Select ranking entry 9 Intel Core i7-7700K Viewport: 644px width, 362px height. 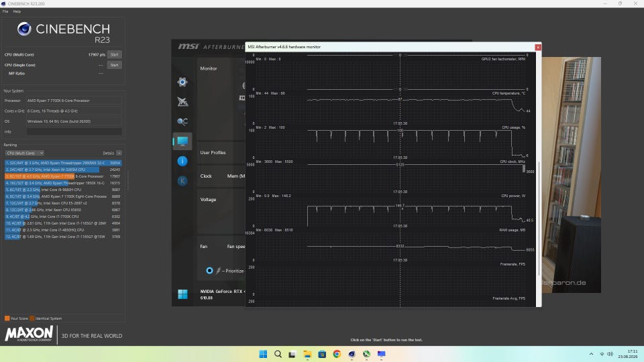(63, 217)
